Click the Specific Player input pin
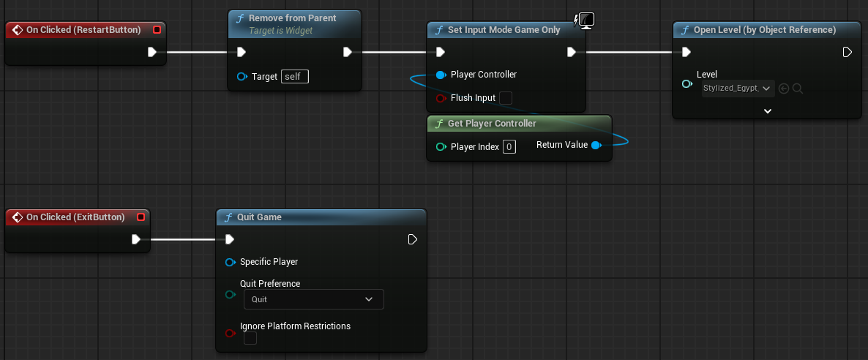This screenshot has height=360, width=868. pyautogui.click(x=231, y=262)
